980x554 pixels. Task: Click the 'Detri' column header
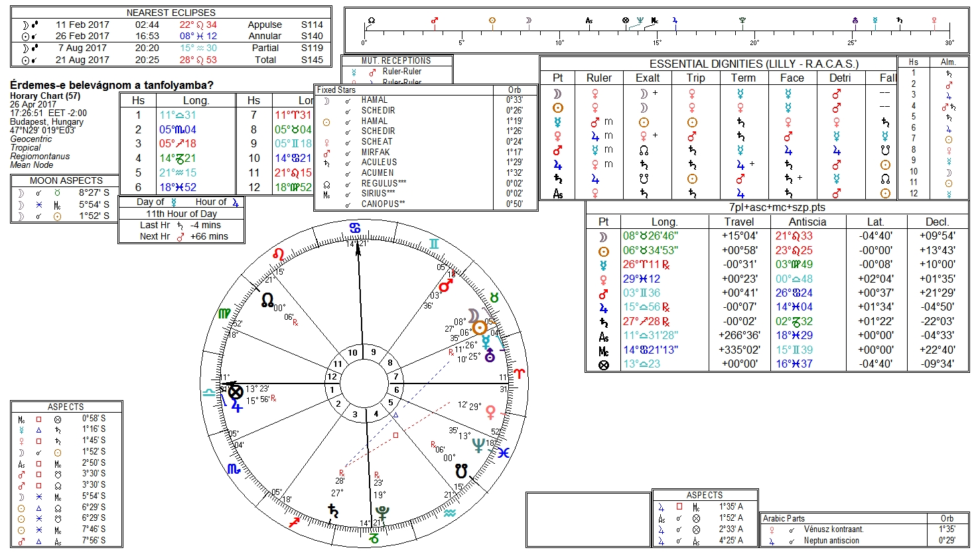point(840,78)
